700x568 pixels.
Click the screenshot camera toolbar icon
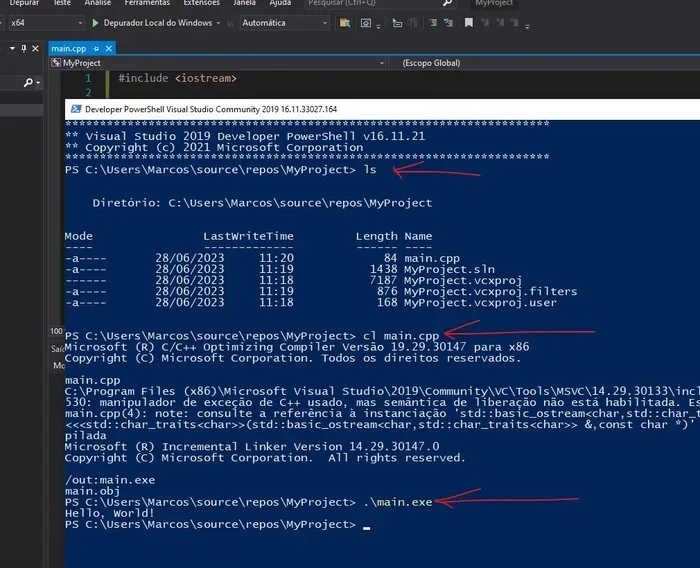(366, 23)
